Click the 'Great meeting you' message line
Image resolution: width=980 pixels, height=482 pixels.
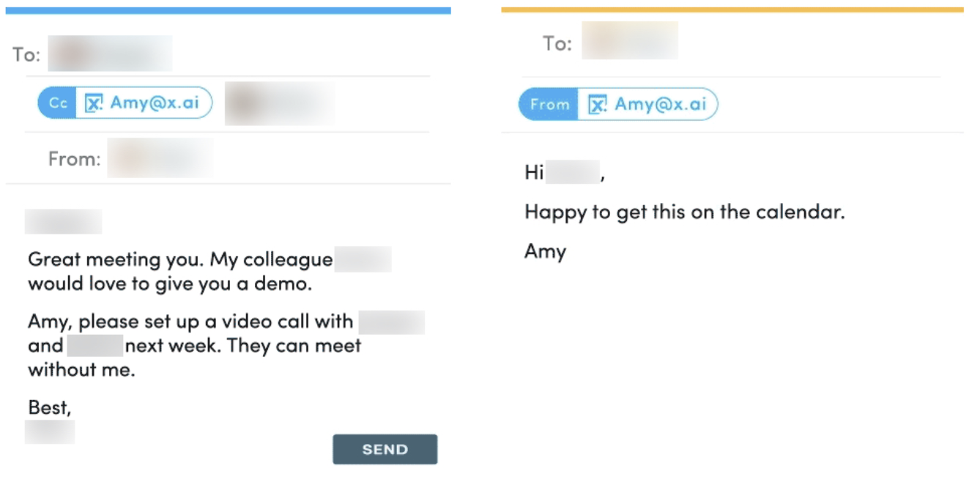[x=180, y=260]
